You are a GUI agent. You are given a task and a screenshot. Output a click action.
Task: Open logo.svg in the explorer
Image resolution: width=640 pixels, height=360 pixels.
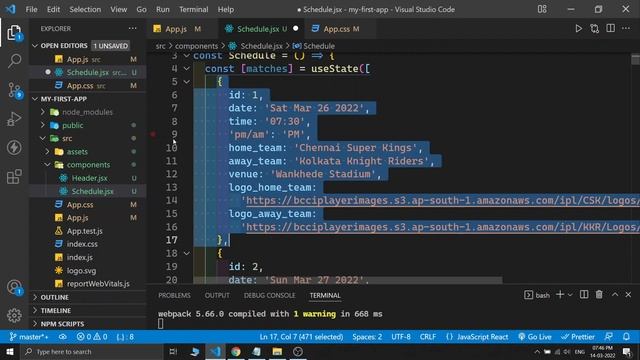pyautogui.click(x=81, y=270)
